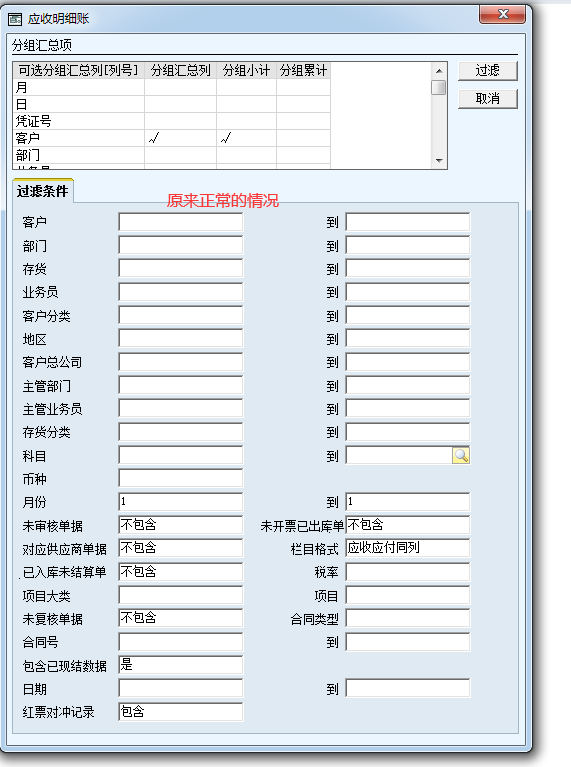571x767 pixels.
Task: Click the 分组小计 column header
Action: click(246, 70)
